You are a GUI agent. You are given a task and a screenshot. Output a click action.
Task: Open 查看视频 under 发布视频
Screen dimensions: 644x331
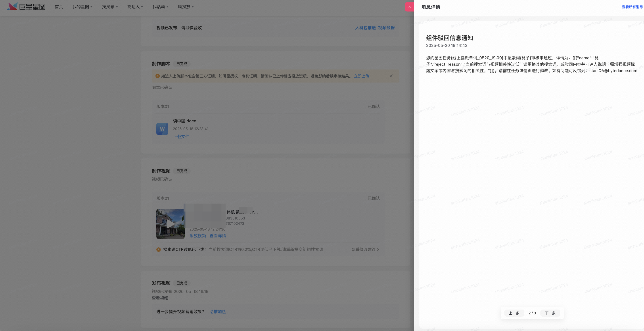click(160, 298)
